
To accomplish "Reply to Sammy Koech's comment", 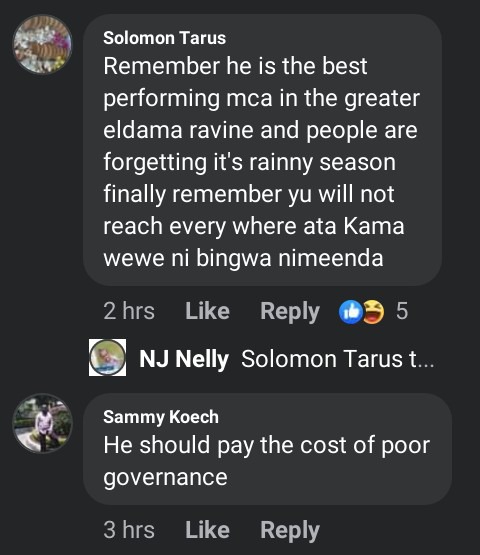I will click(x=290, y=531).
